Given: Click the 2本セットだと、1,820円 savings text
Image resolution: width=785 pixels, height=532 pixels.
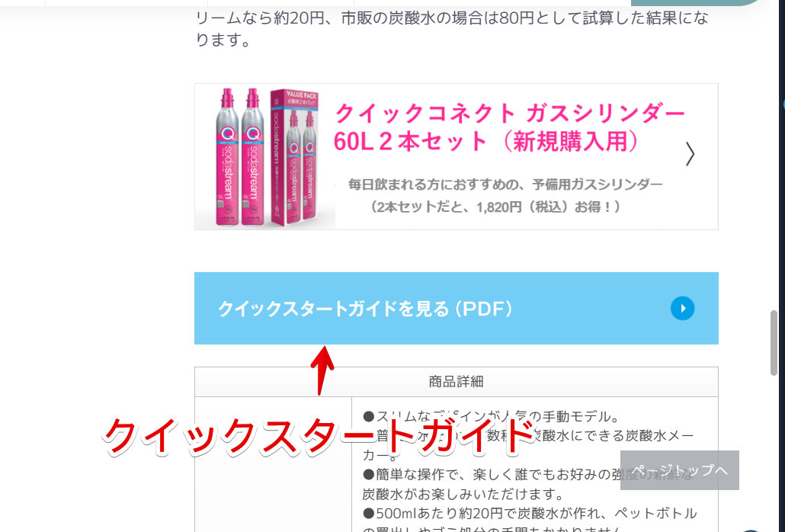Looking at the screenshot, I should pos(494,207).
